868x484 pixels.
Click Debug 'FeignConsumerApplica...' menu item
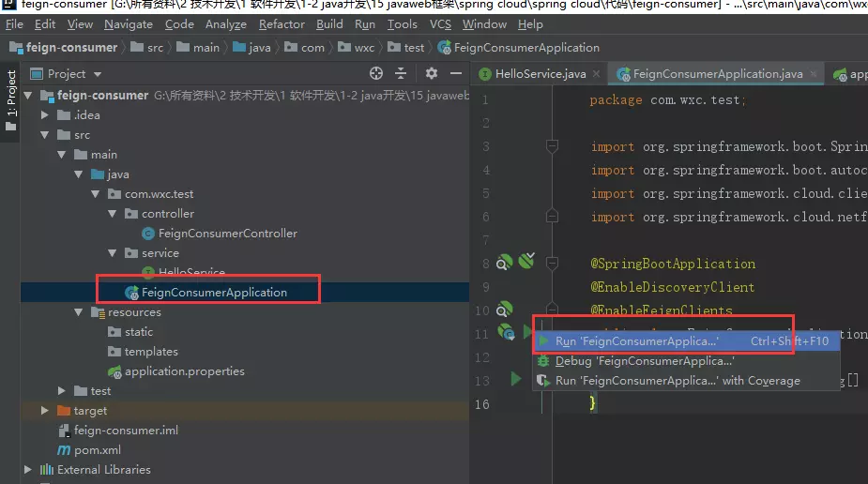click(687, 361)
